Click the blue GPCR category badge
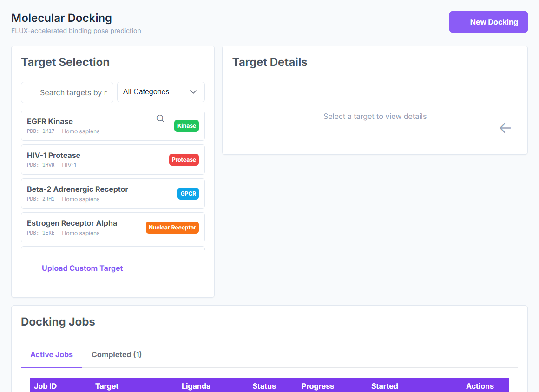 coord(188,193)
